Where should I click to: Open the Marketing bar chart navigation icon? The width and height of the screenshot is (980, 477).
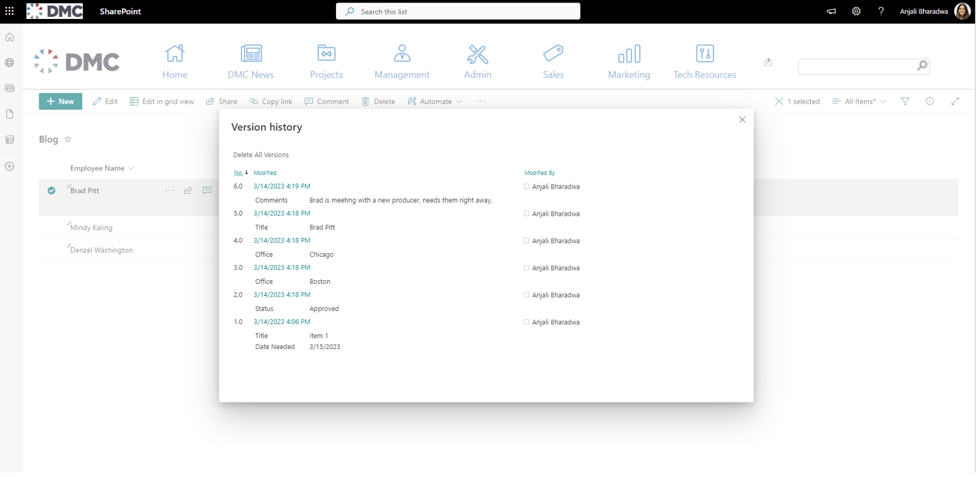coord(631,54)
